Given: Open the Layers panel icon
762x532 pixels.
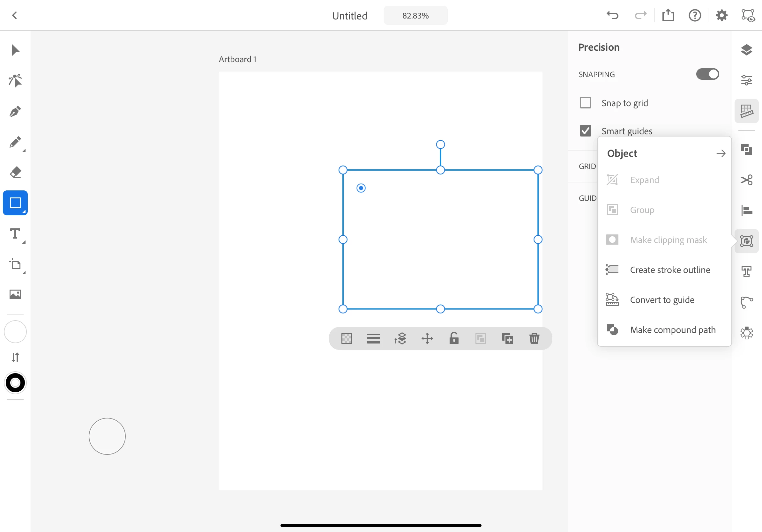Looking at the screenshot, I should click(x=746, y=50).
